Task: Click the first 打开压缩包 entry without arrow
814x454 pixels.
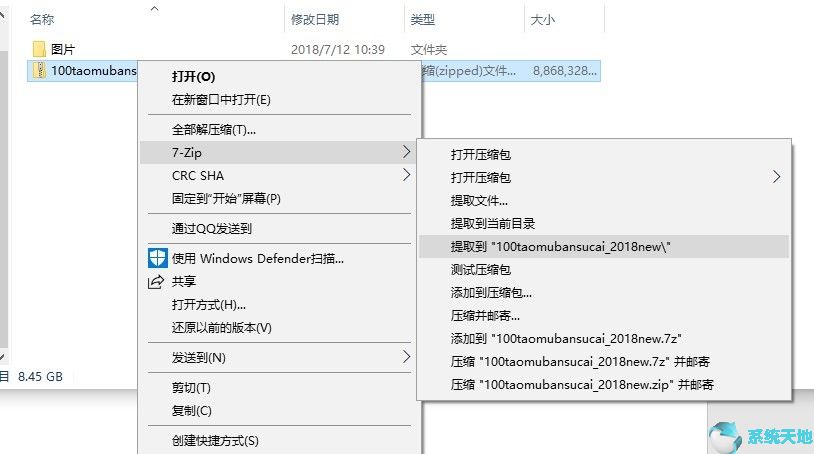Action: [x=481, y=155]
